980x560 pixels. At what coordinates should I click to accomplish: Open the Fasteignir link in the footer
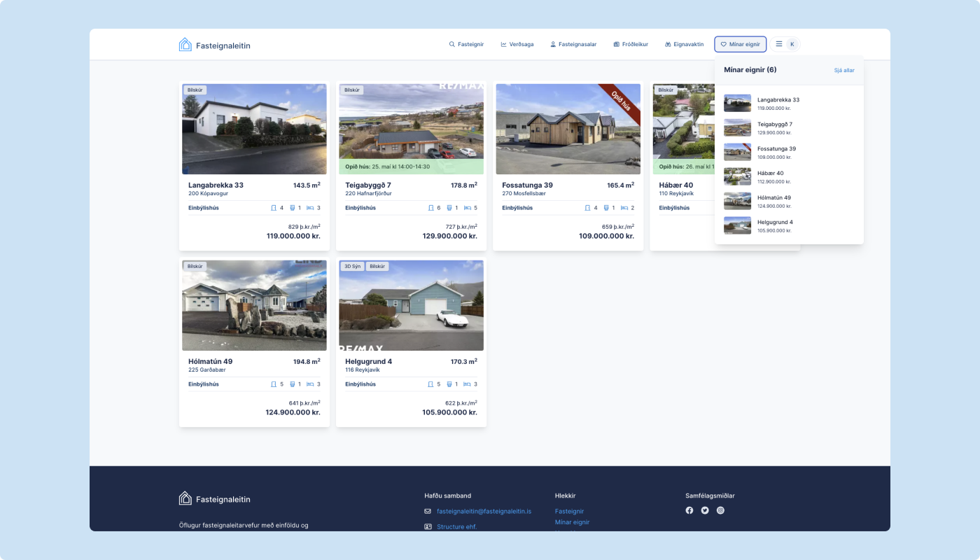point(569,512)
